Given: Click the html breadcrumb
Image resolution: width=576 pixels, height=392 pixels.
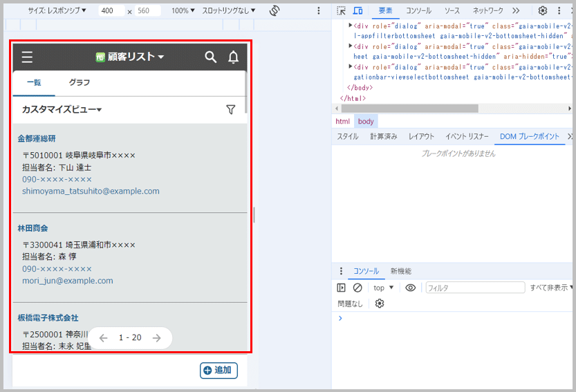Looking at the screenshot, I should coord(342,121).
